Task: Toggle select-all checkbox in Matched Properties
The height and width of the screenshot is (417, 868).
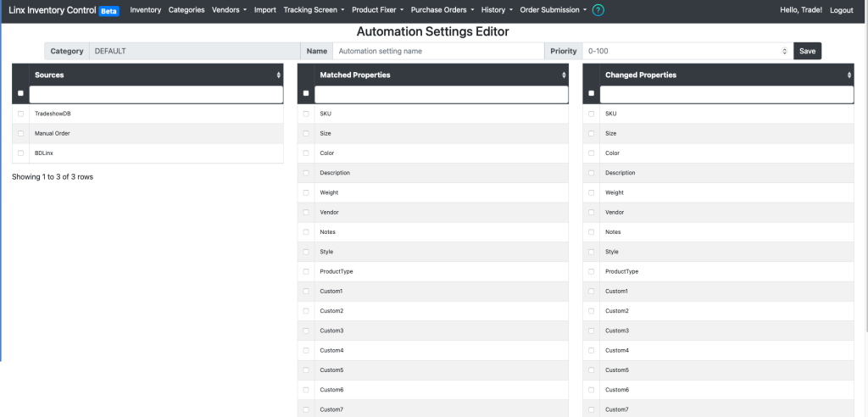Action: [306, 93]
